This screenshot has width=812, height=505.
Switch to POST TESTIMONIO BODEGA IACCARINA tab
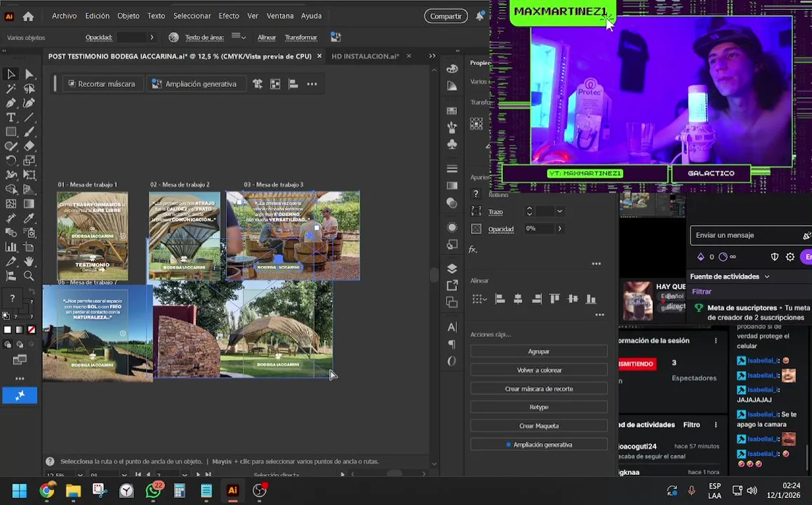point(180,56)
